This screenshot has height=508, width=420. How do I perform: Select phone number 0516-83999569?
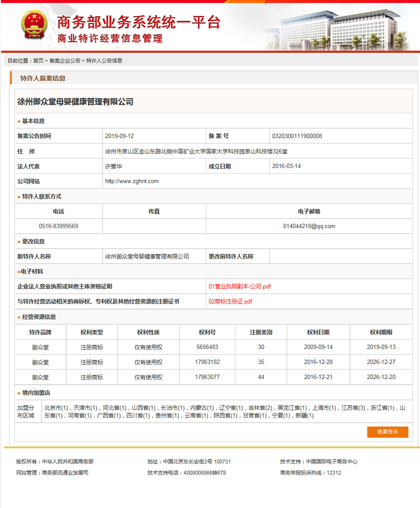[58, 226]
